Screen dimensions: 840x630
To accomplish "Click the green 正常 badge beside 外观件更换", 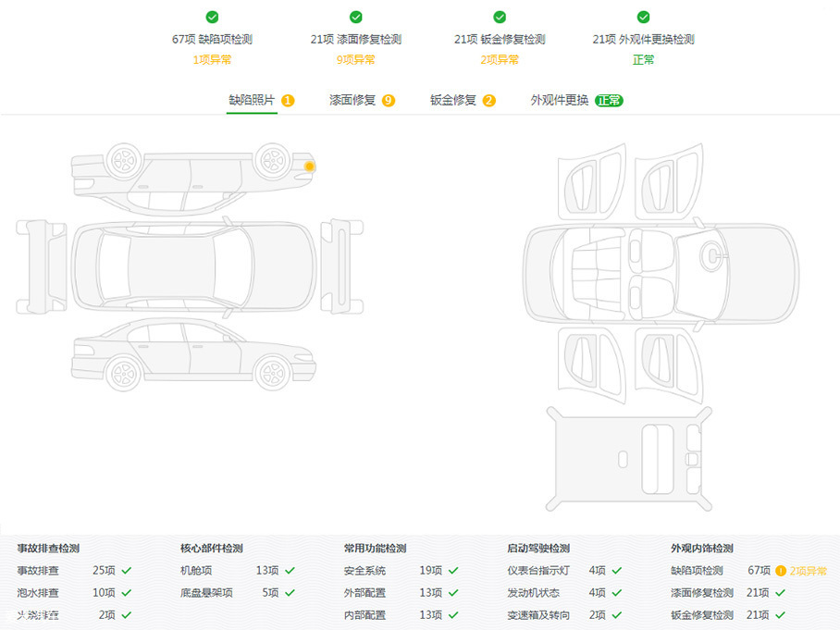I will 609,100.
